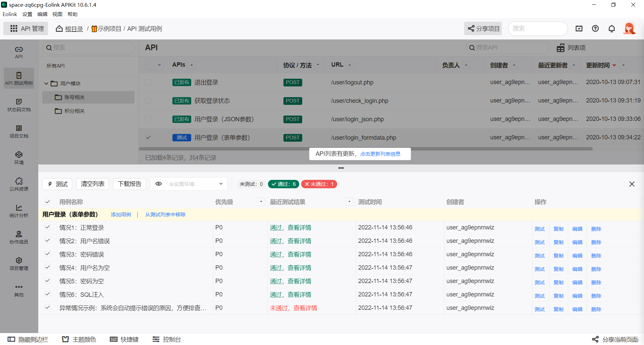This screenshot has width=644, height=345.
Task: Open 状态码文档 in sidebar
Action: tap(19, 105)
